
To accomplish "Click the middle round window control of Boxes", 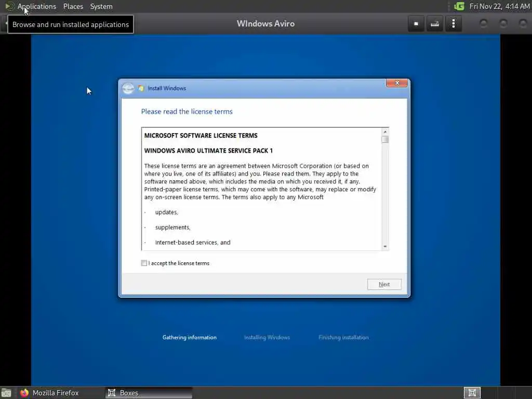I will point(503,23).
